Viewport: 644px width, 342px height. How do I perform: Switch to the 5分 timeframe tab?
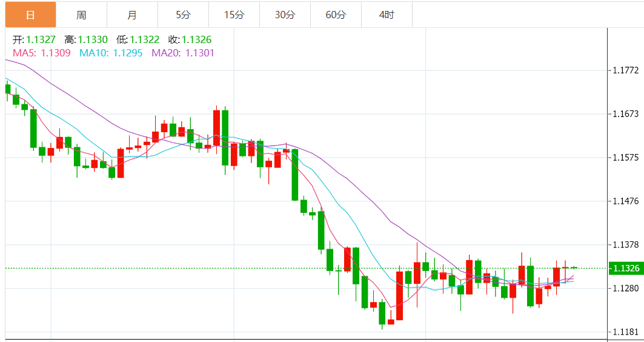click(183, 15)
